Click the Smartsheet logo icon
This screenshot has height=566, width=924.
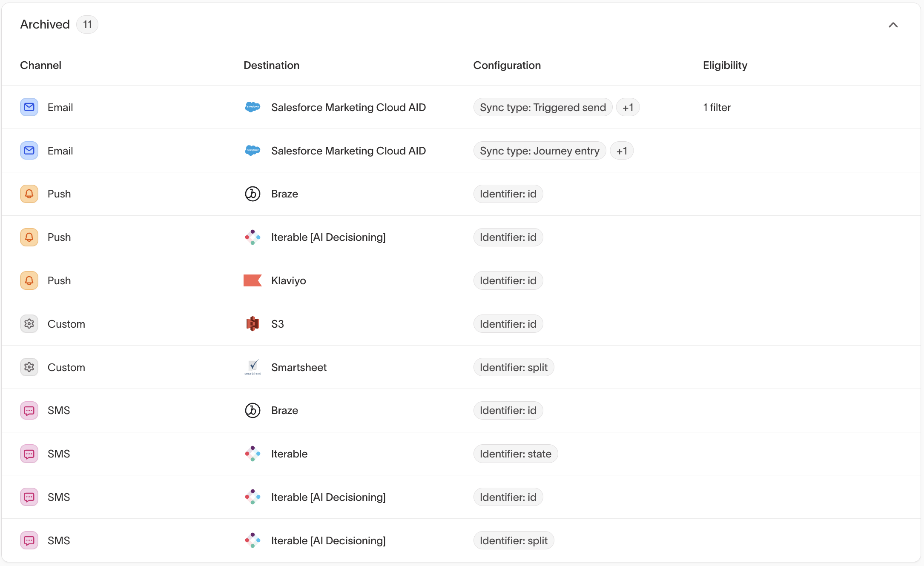click(x=253, y=367)
